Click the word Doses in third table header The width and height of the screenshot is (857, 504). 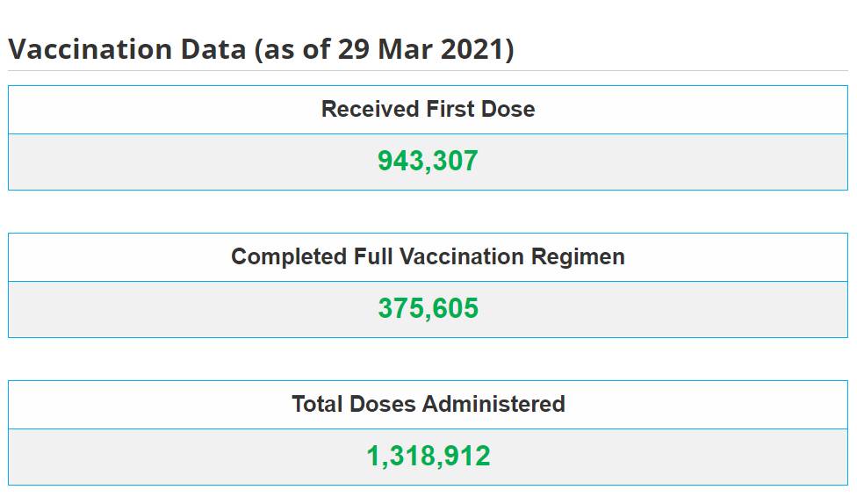pyautogui.click(x=383, y=404)
